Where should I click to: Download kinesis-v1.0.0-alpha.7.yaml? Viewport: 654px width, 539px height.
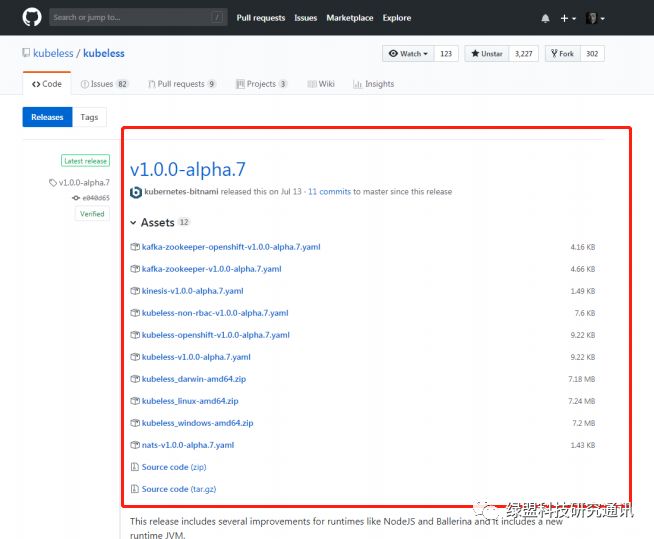192,291
